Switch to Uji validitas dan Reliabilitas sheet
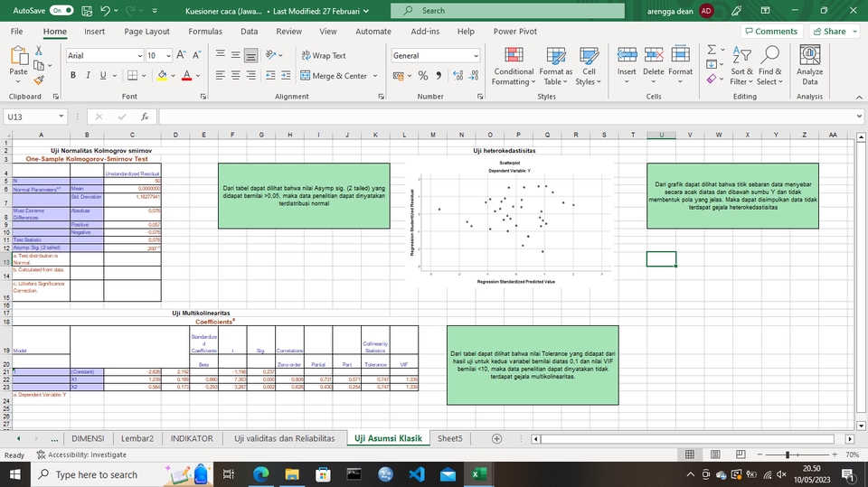 point(285,438)
